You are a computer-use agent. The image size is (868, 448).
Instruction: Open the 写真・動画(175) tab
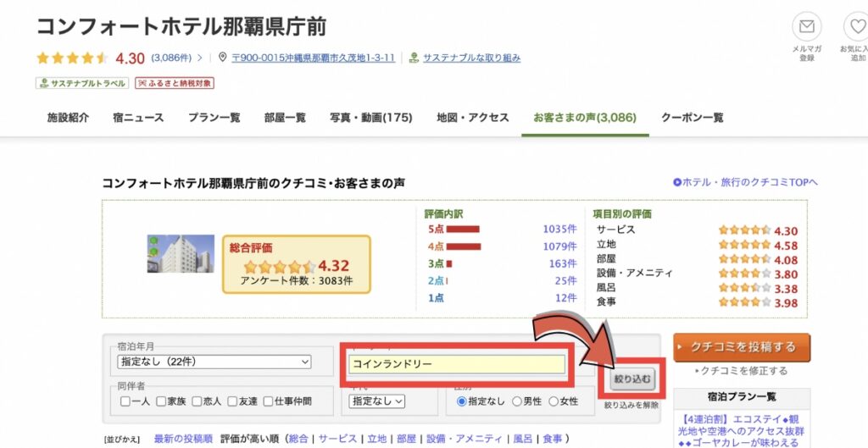[x=370, y=118]
